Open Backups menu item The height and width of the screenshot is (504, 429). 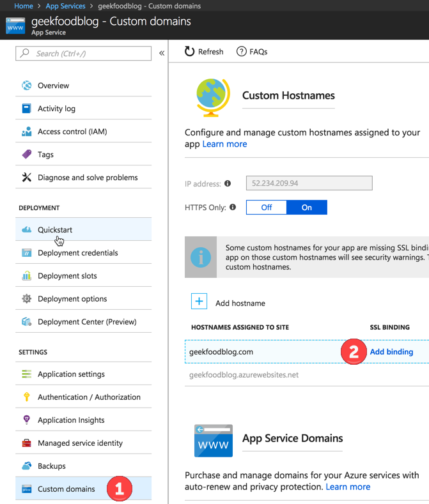pyautogui.click(x=83, y=466)
